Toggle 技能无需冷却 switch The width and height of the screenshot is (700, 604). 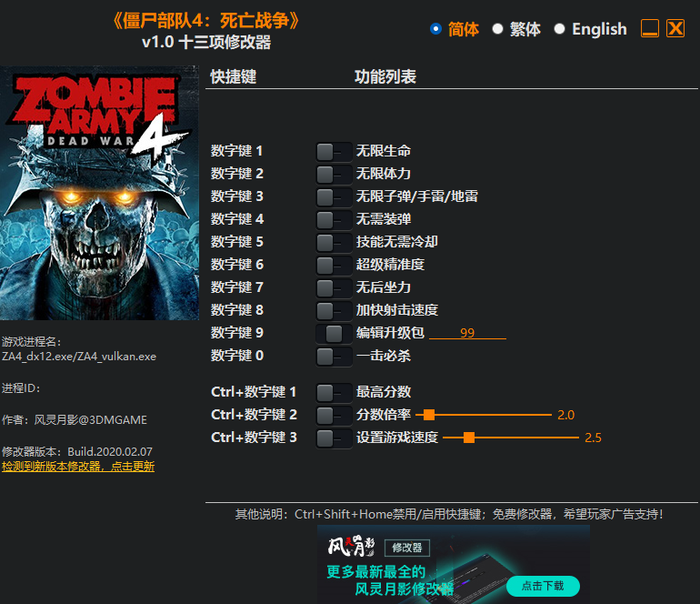click(x=334, y=243)
